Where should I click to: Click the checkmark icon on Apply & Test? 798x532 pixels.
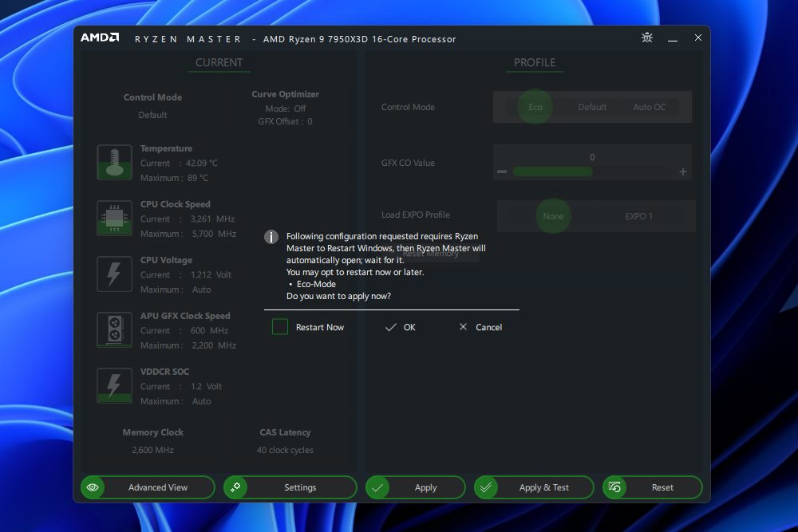click(486, 487)
